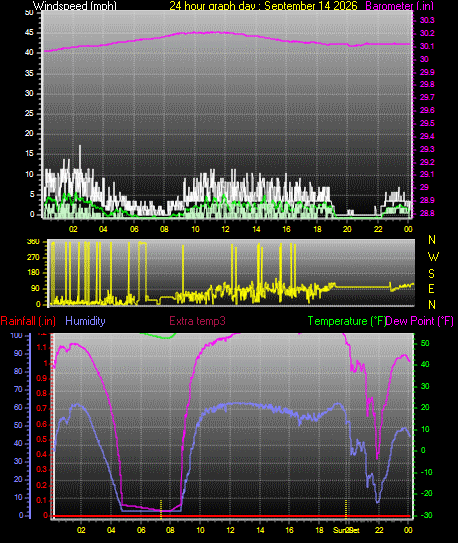Click the 'Windspeed (mph)' axis title

(x=75, y=6)
